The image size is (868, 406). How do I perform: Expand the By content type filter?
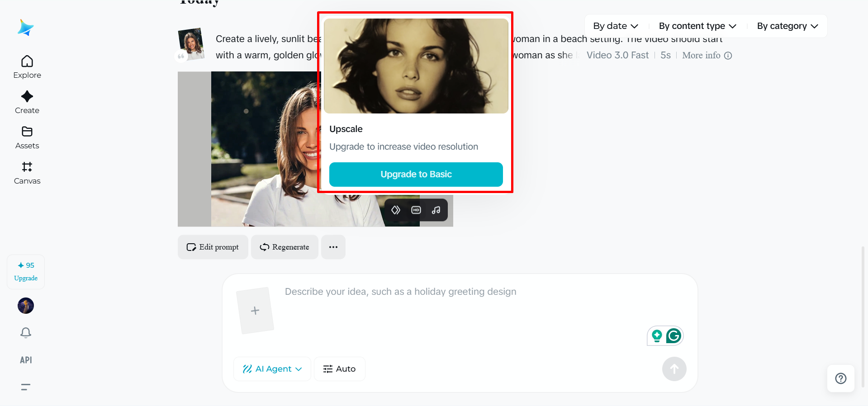pyautogui.click(x=697, y=26)
